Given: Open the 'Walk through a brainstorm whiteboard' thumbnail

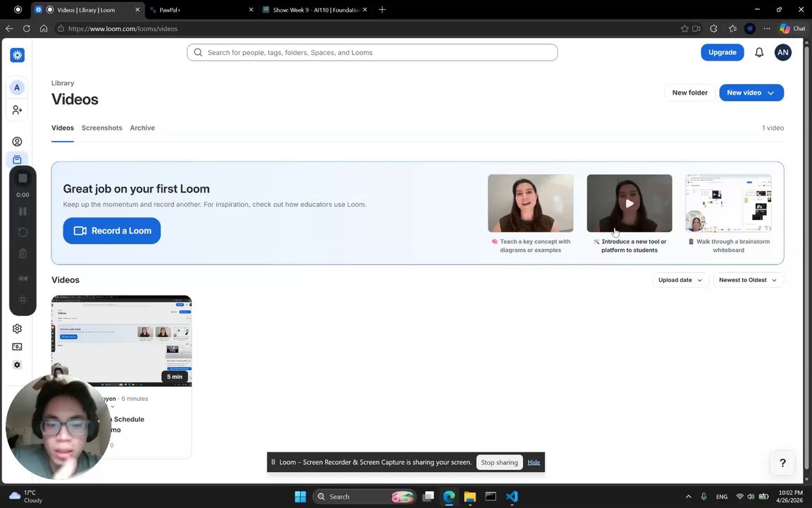Looking at the screenshot, I should click(x=729, y=203).
